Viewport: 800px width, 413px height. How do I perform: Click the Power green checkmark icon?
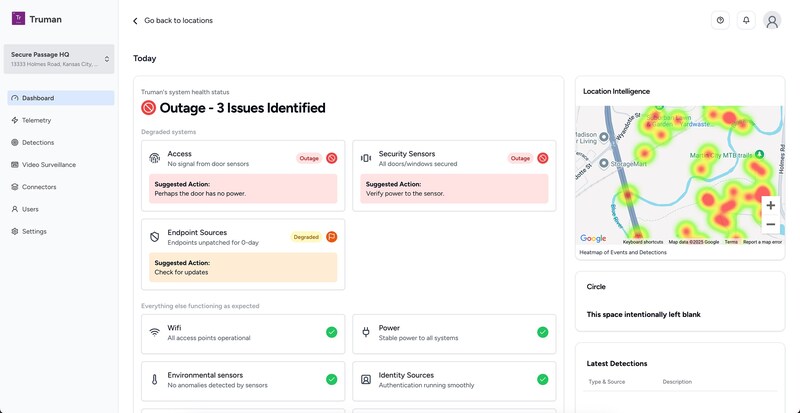coord(542,332)
